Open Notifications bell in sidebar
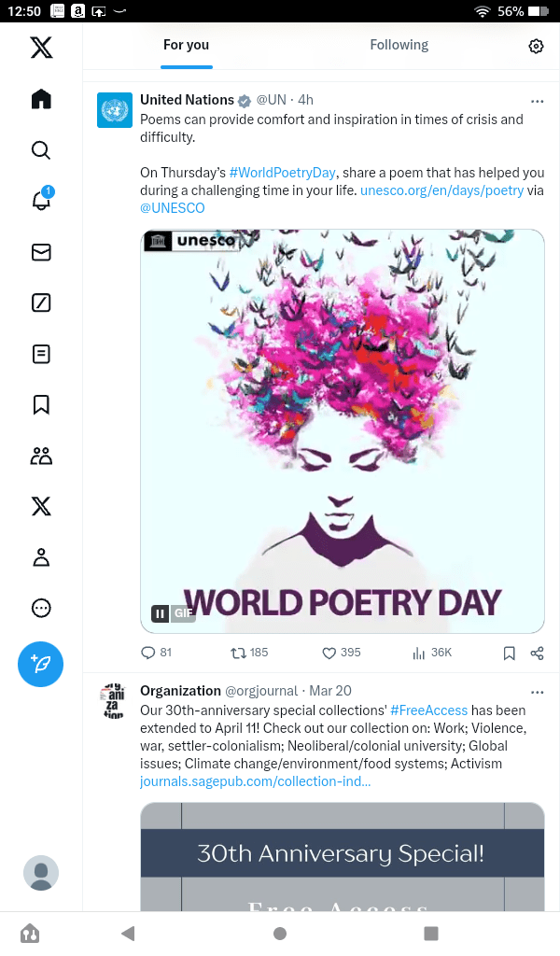Viewport: 560px width, 956px height. point(41,201)
